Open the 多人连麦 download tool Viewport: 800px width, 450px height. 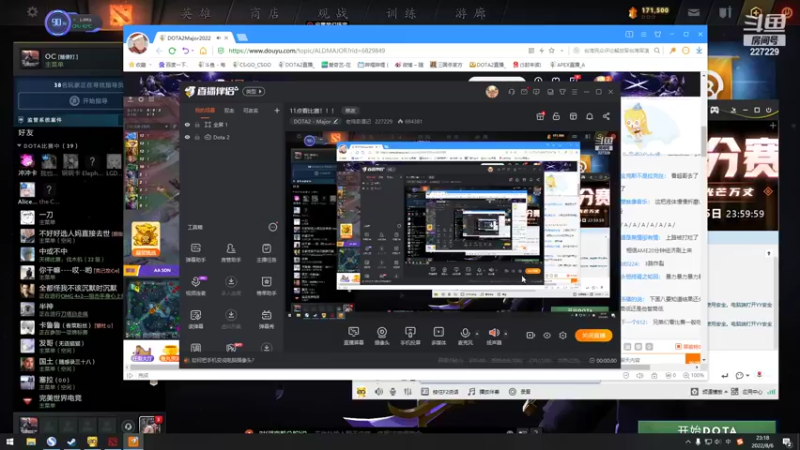(231, 286)
